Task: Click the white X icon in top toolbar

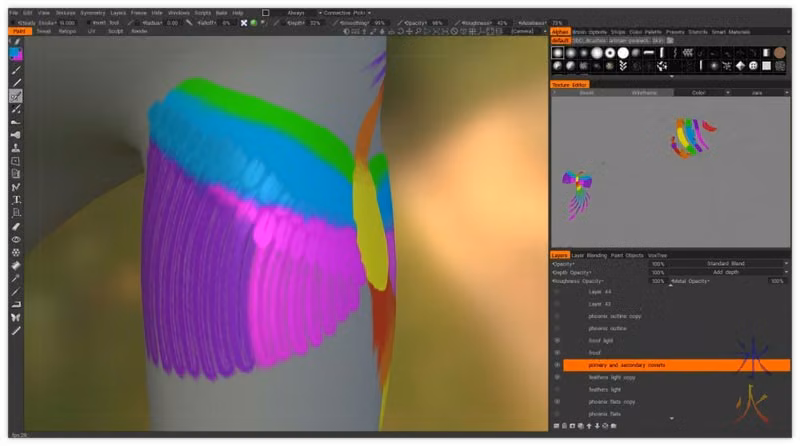Action: (244, 23)
